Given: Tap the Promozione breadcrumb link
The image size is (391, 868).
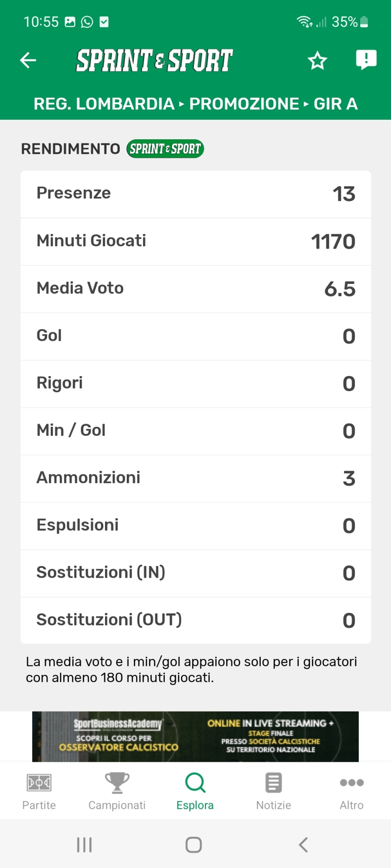Looking at the screenshot, I should (244, 104).
